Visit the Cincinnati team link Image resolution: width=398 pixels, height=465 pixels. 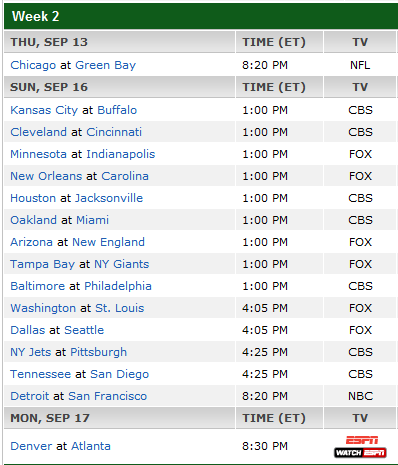tap(114, 132)
